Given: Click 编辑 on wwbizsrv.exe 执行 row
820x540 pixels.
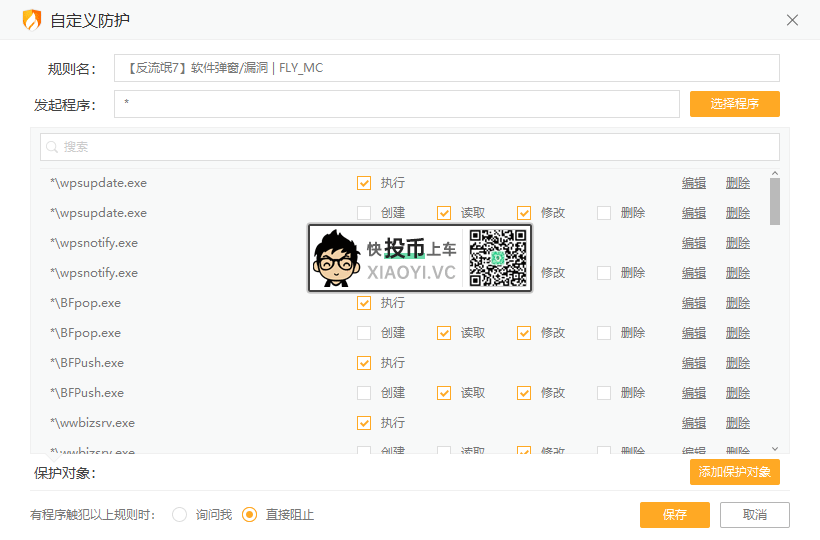Looking at the screenshot, I should (694, 423).
